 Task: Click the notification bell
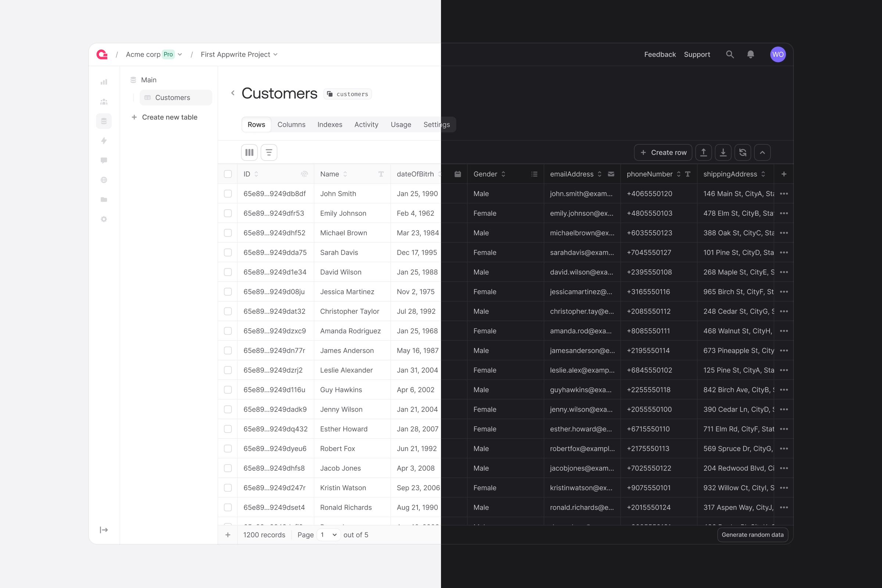coord(751,54)
